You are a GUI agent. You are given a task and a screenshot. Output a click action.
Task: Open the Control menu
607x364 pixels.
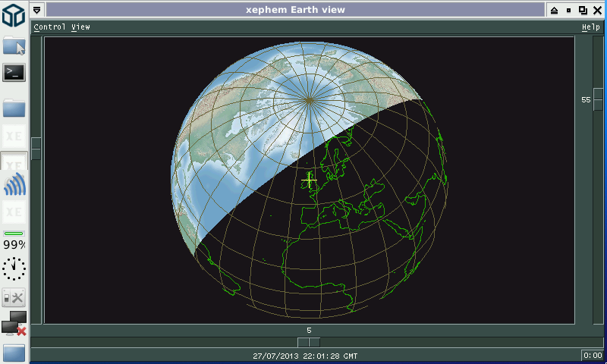[49, 27]
